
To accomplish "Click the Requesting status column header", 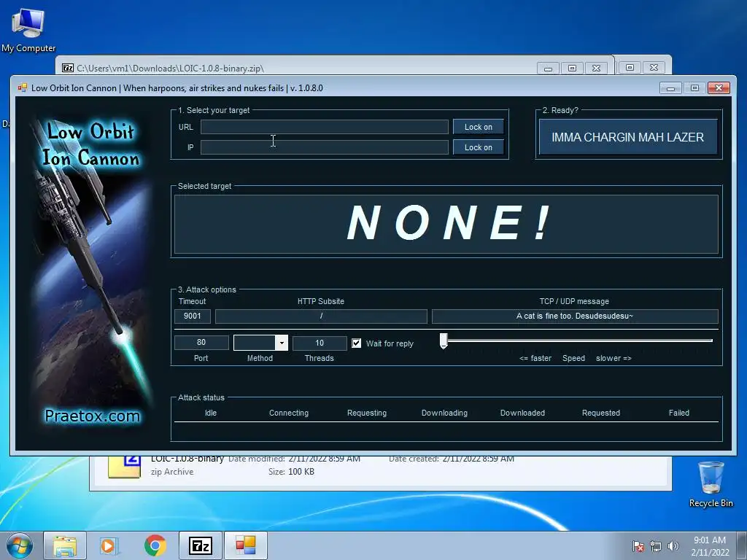I will 367,413.
